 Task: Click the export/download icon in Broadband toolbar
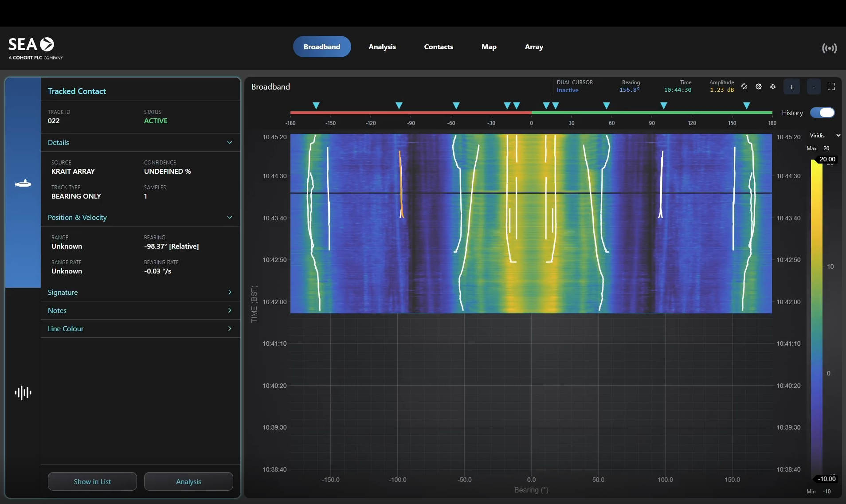click(x=773, y=86)
